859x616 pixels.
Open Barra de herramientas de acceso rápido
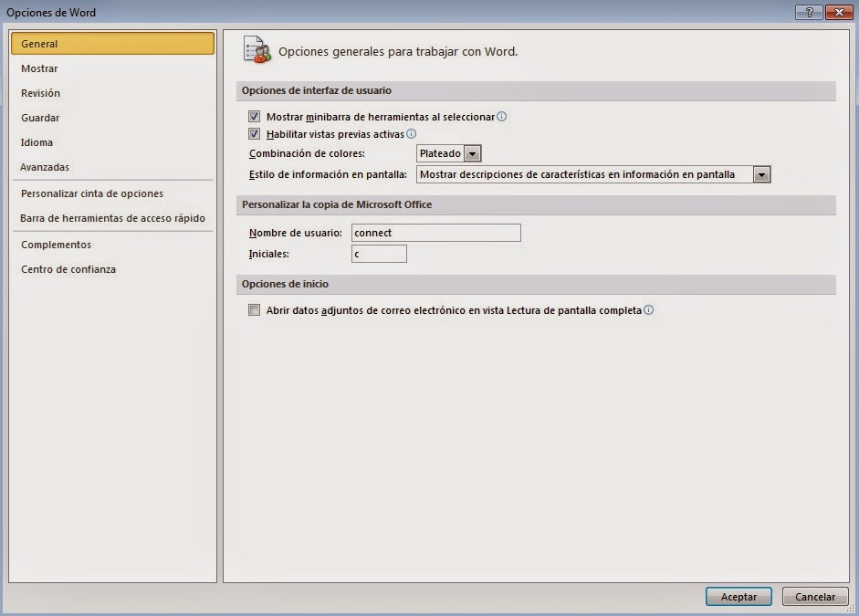pos(112,218)
